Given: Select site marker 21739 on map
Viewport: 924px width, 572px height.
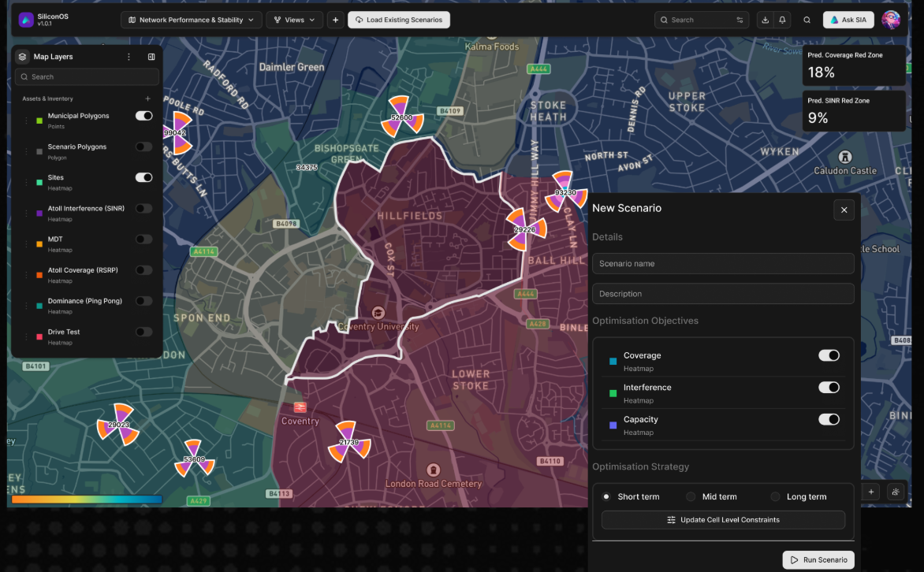Looking at the screenshot, I should [x=348, y=442].
